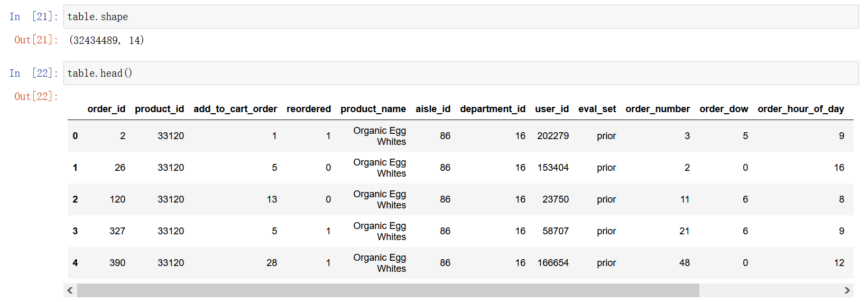Image resolution: width=868 pixels, height=302 pixels.
Task: Click the right arrow of horizontal scrollbar
Action: pyautogui.click(x=847, y=290)
